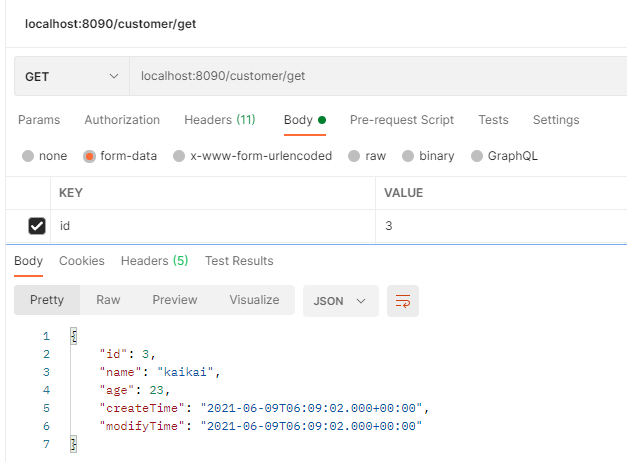
Task: Uncheck the id row checkbox
Action: tap(37, 226)
